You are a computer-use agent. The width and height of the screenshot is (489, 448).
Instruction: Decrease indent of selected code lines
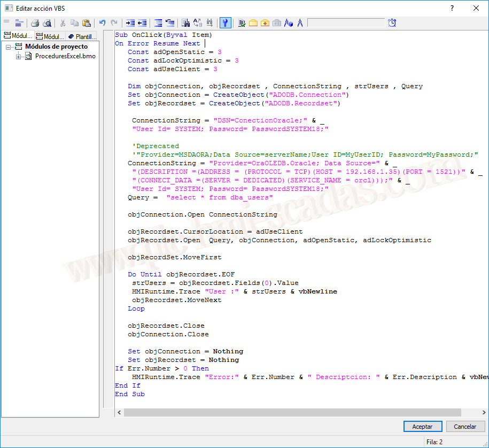142,23
